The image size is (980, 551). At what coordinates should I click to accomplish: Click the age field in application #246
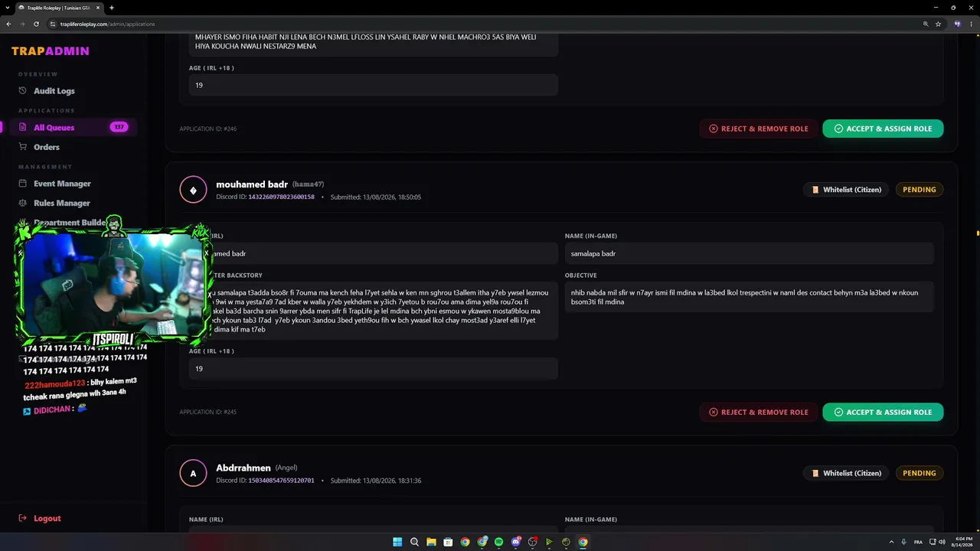click(374, 85)
